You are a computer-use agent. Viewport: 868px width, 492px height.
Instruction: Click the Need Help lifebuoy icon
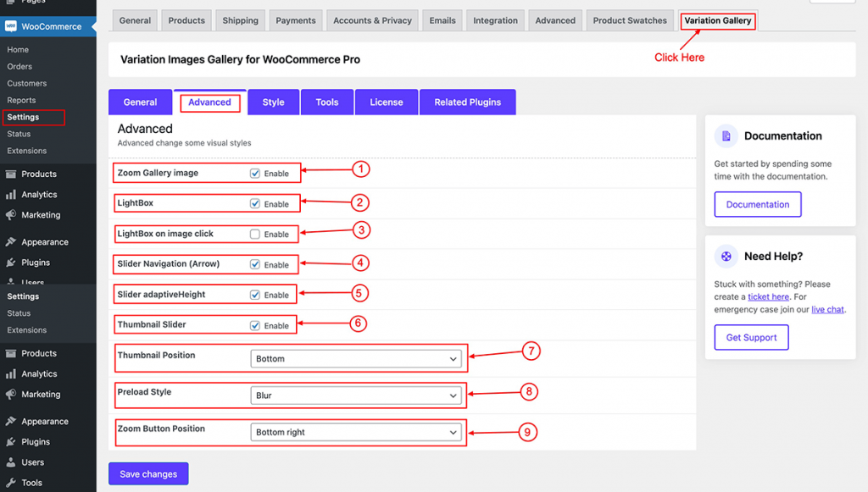tap(726, 256)
